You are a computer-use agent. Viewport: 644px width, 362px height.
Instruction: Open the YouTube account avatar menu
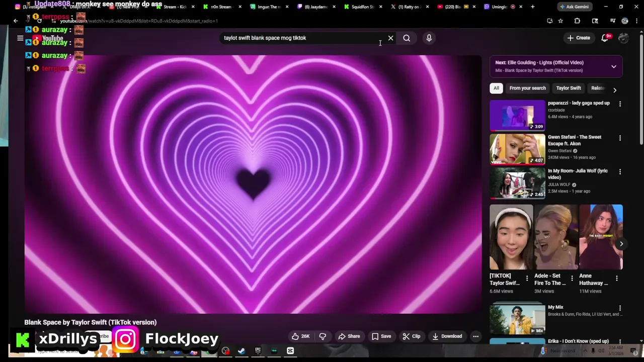[623, 38]
